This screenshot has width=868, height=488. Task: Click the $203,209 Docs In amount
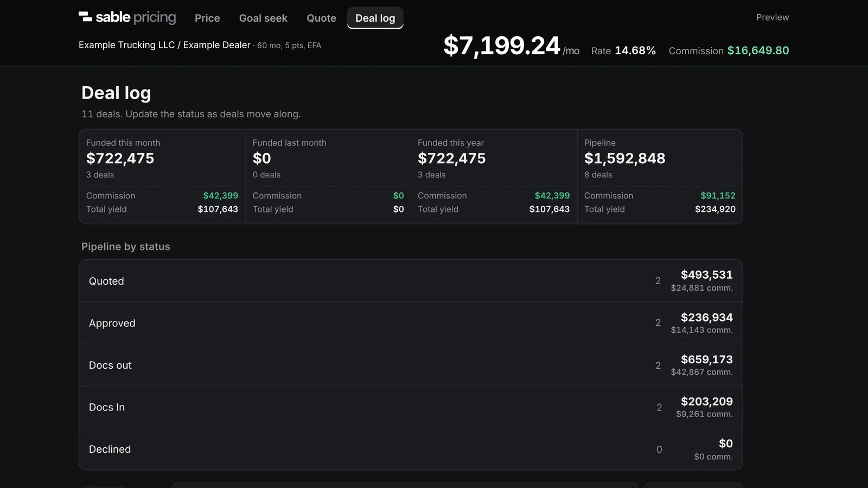[x=707, y=401]
